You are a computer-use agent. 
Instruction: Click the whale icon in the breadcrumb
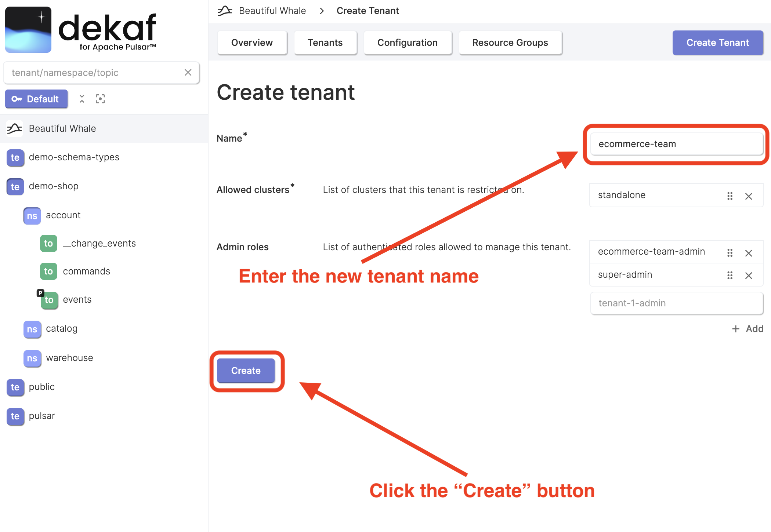coord(225,11)
